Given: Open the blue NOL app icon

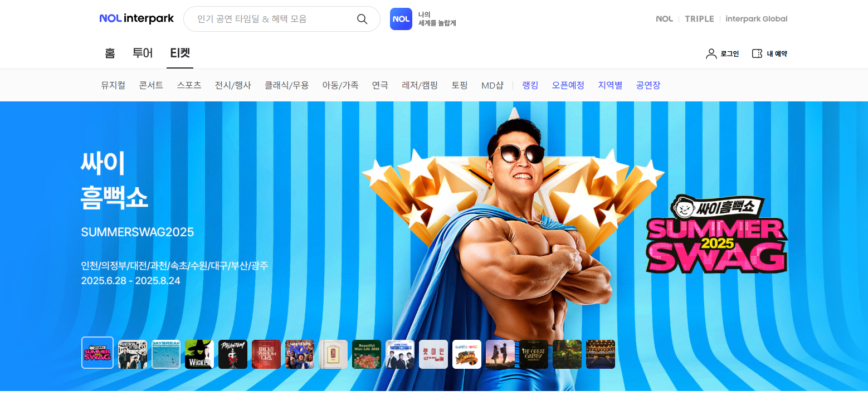Looking at the screenshot, I should 401,19.
